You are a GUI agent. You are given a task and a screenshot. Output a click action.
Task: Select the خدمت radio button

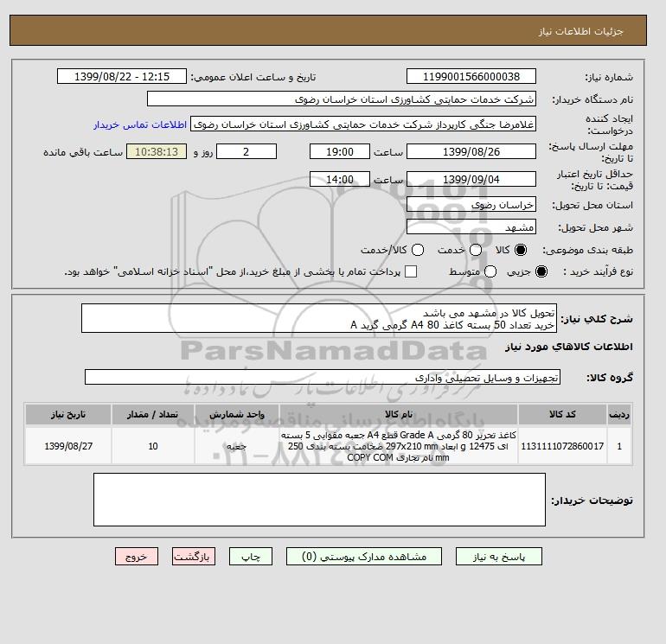point(476,250)
